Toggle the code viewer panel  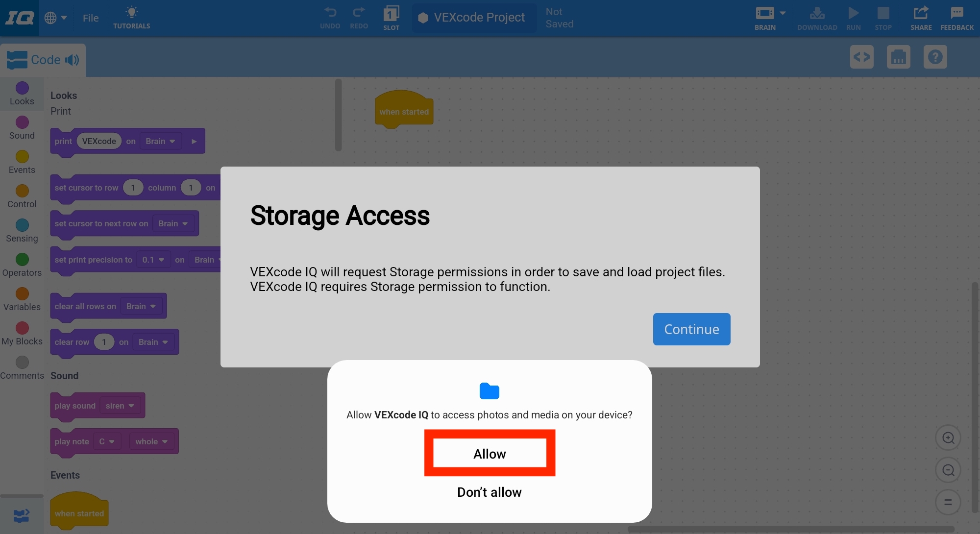(861, 57)
